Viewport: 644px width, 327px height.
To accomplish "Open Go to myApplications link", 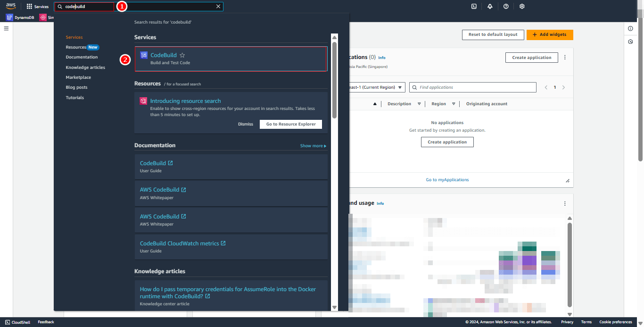I will [447, 180].
